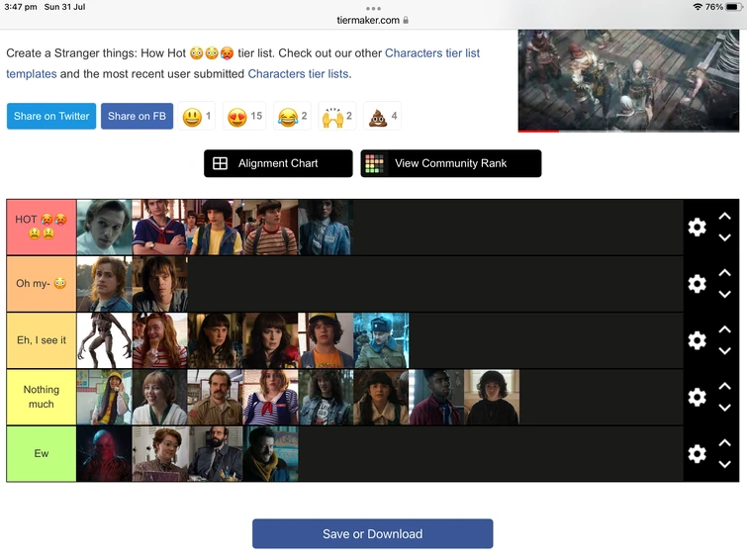Select sailor-uniform girl in Nothing much tier

[x=270, y=397]
